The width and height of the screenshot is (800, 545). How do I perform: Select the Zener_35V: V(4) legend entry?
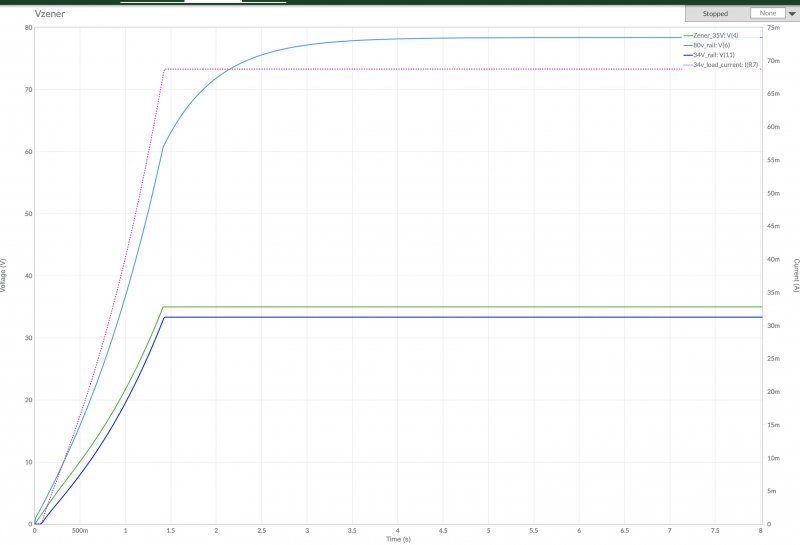(715, 36)
